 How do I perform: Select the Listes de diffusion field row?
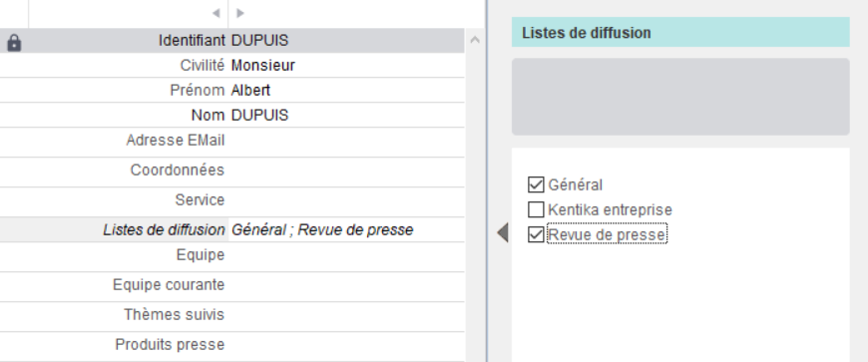pyautogui.click(x=231, y=229)
